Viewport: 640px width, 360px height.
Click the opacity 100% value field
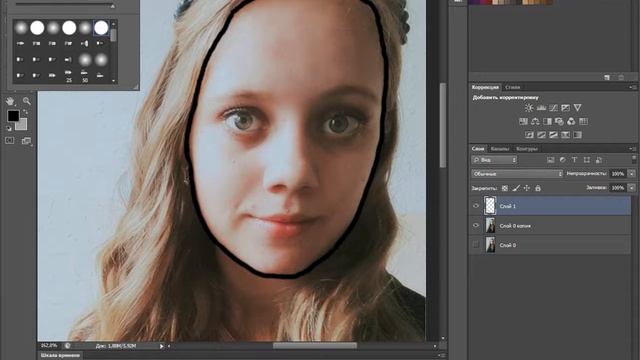point(618,174)
